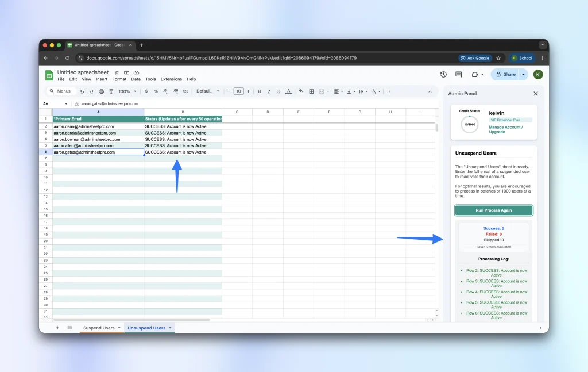Open the zoom 100% dropdown
Screen dimensions: 588x372
[126, 91]
